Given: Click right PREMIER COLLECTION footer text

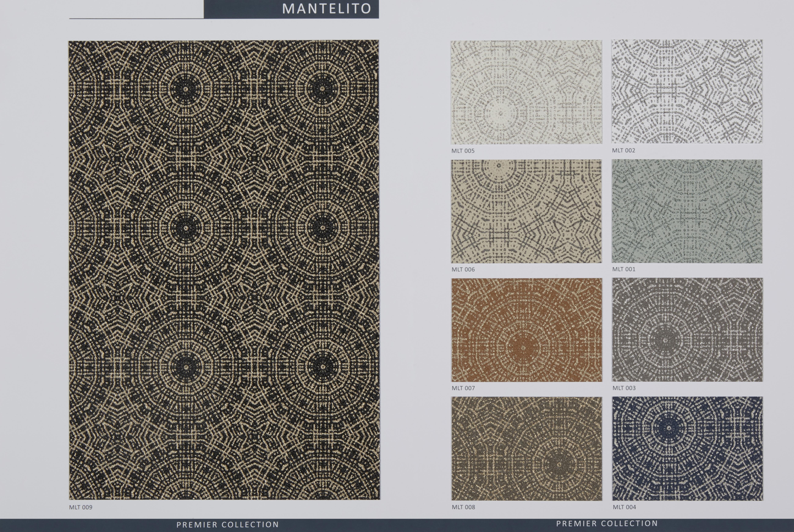Looking at the screenshot, I should tap(607, 523).
